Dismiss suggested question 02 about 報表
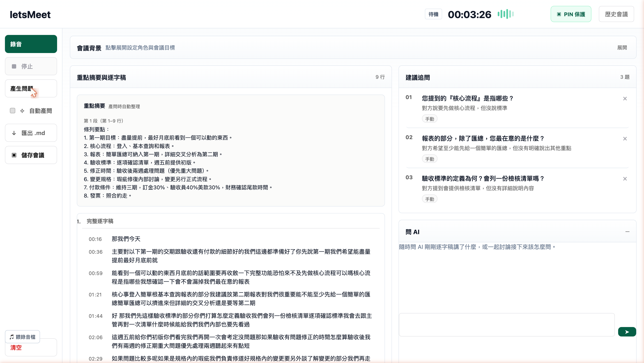The image size is (644, 363). 625,139
